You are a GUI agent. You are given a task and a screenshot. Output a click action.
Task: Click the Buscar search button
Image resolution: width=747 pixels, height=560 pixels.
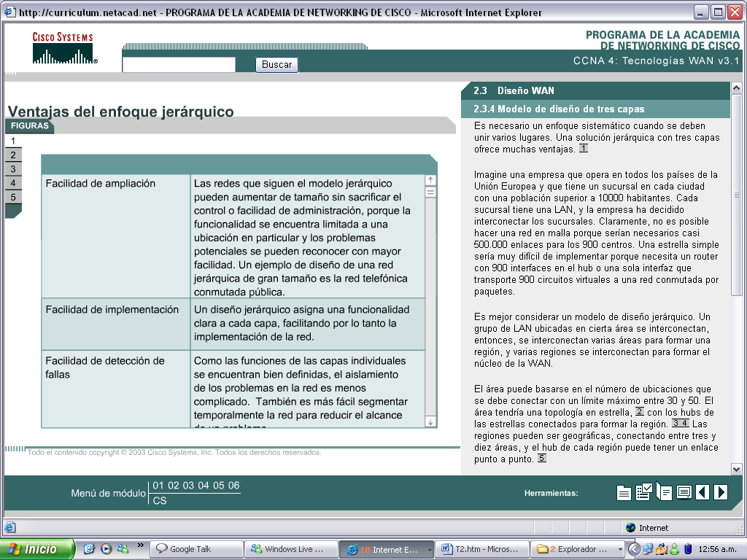click(276, 65)
